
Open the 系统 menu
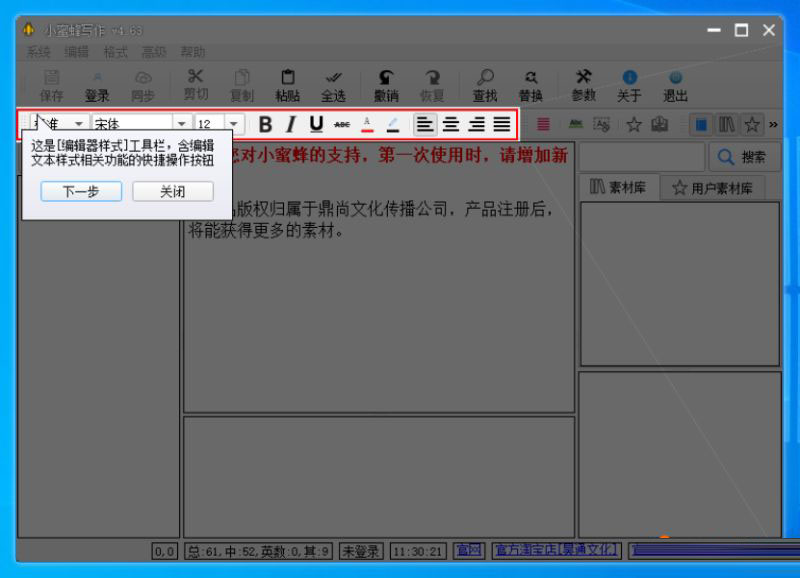pyautogui.click(x=38, y=52)
